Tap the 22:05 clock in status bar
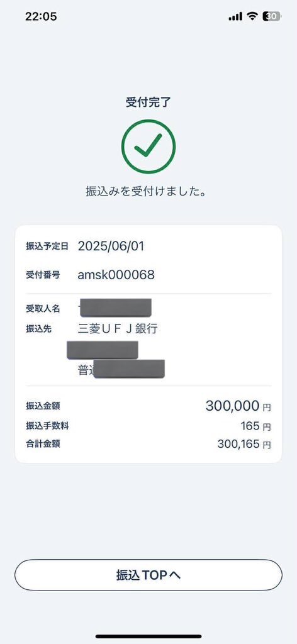 pyautogui.click(x=41, y=16)
